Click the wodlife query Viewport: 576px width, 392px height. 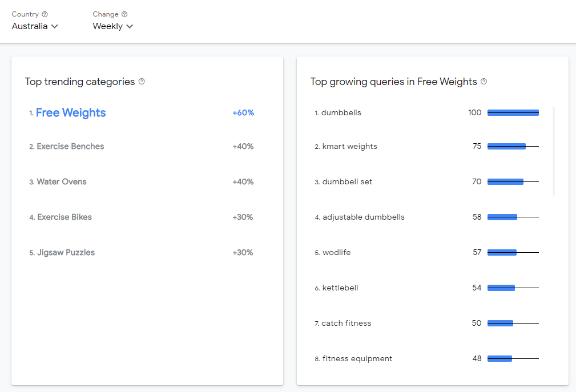pos(336,253)
